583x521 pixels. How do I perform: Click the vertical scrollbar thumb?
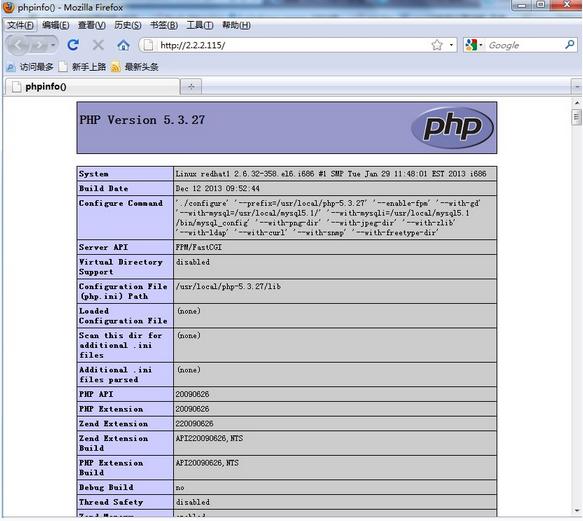click(577, 117)
